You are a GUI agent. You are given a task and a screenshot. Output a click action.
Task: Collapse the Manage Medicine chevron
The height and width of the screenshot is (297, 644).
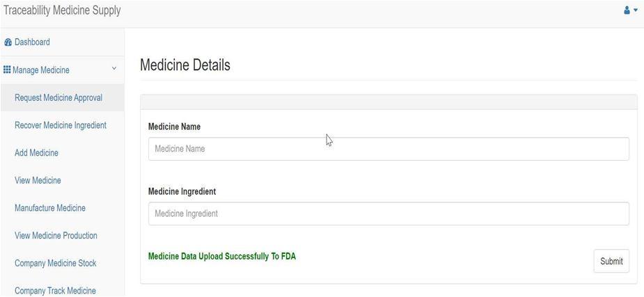click(114, 68)
